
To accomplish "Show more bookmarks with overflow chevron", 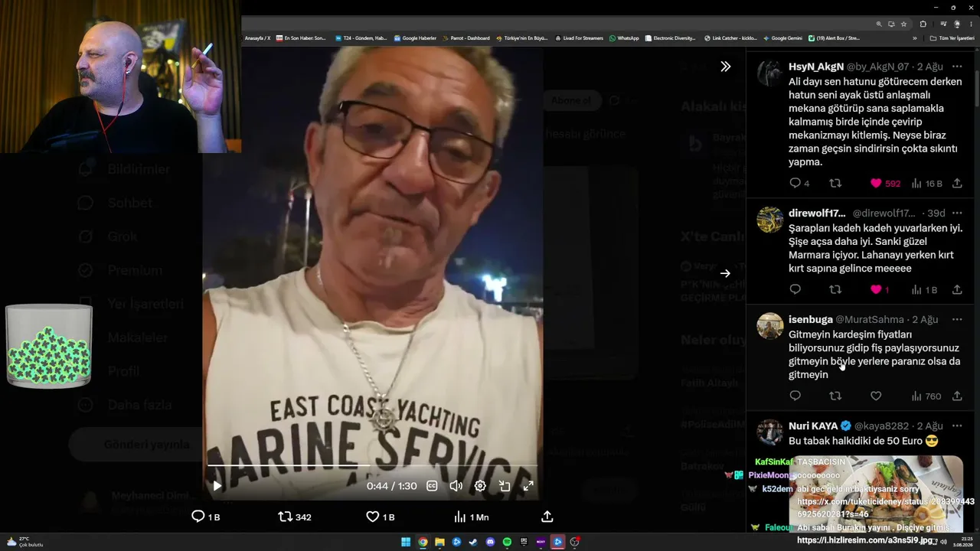I will [x=914, y=38].
